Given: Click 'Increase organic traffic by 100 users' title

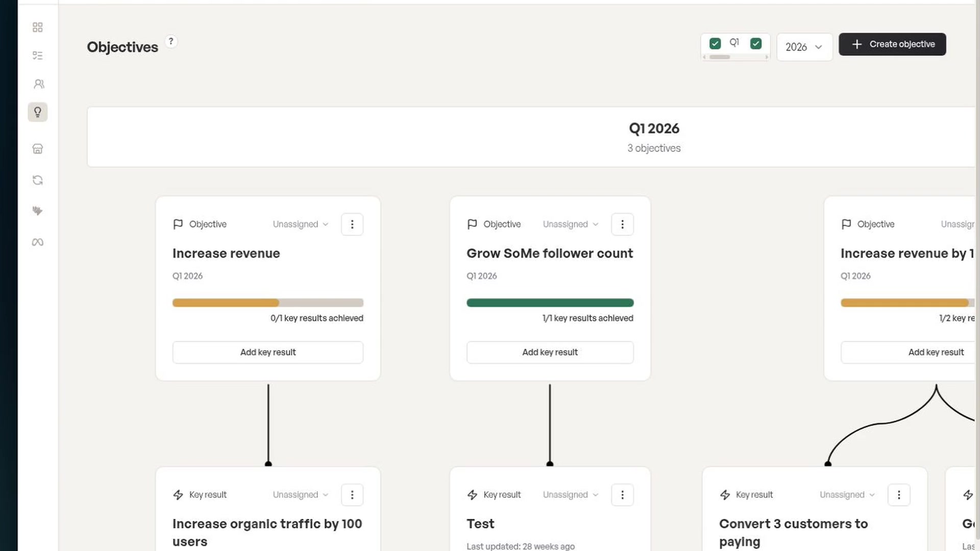Looking at the screenshot, I should pyautogui.click(x=267, y=533).
